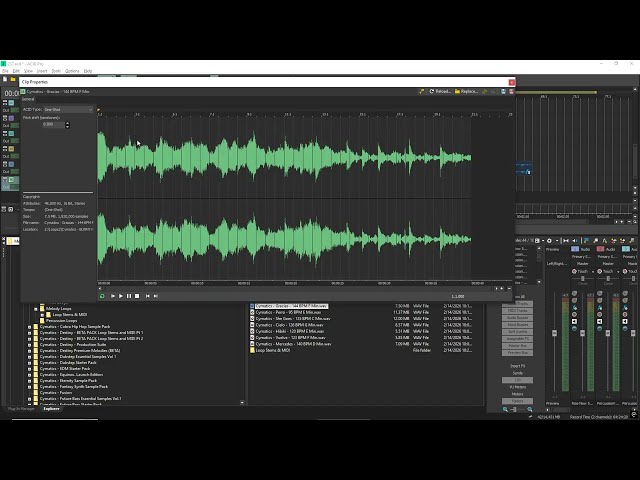Expand Cymatics - Dubstep Starter Pack folder
640x480 pixels.
[29, 363]
